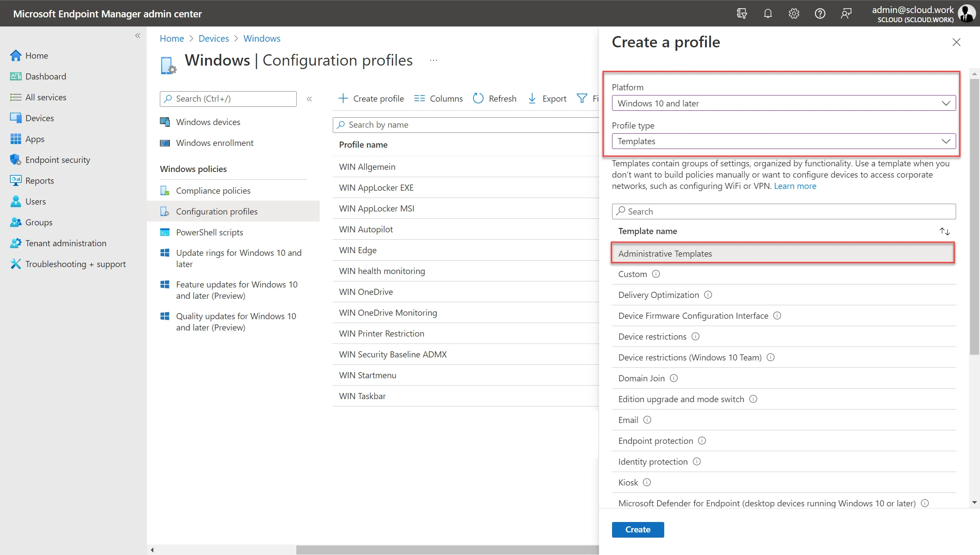Follow the Home breadcrumb link
The image size is (980, 555).
[x=172, y=38]
